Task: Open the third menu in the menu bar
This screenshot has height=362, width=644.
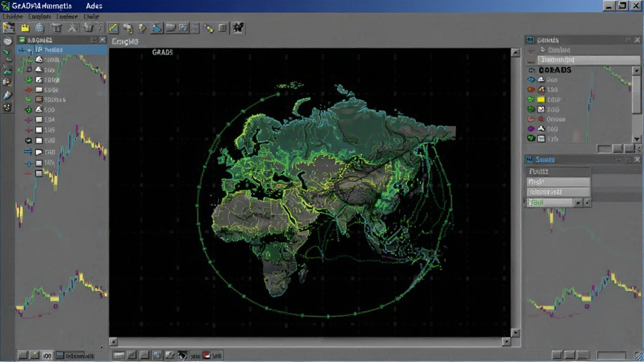Action: (x=67, y=16)
